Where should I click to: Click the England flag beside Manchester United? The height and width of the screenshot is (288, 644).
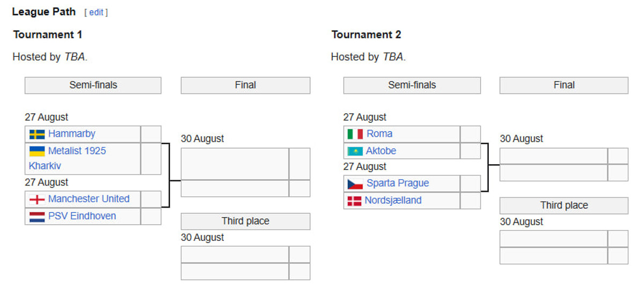pyautogui.click(x=37, y=199)
